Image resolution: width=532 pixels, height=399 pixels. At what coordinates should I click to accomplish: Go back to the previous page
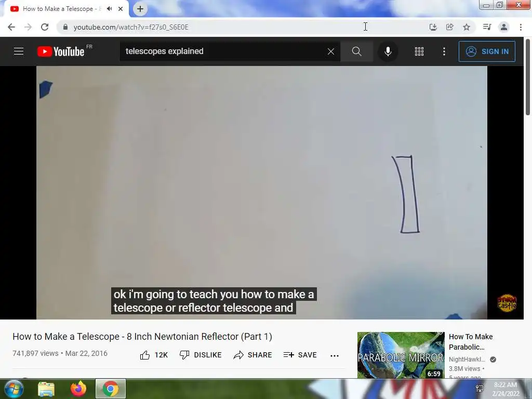tap(11, 27)
